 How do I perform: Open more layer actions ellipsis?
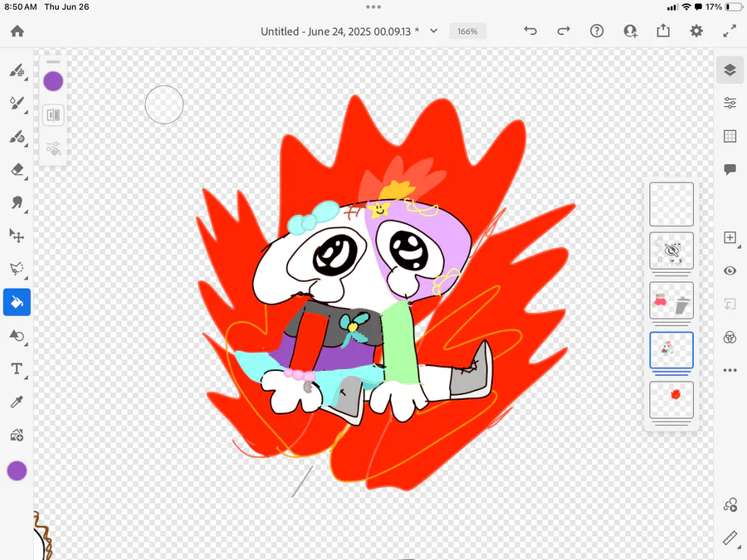[730, 370]
